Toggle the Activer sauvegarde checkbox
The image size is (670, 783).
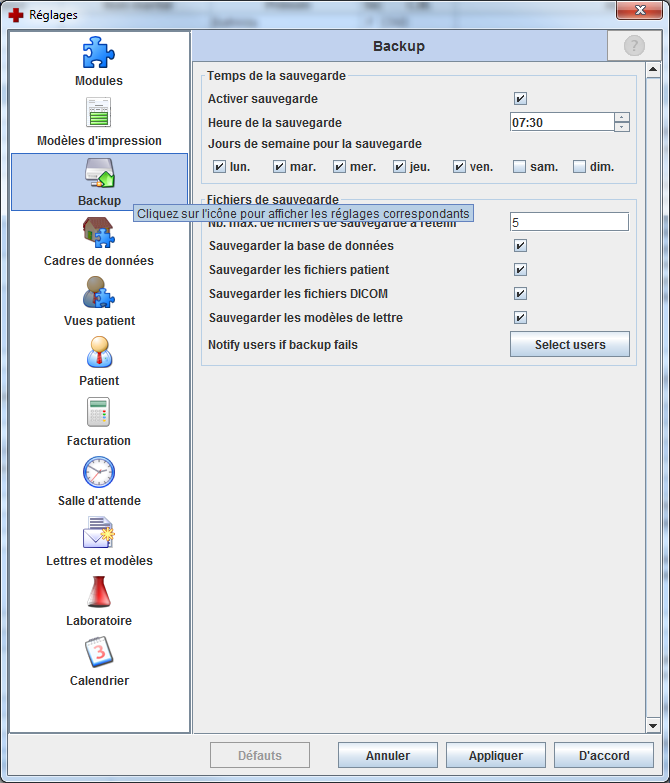(x=520, y=99)
